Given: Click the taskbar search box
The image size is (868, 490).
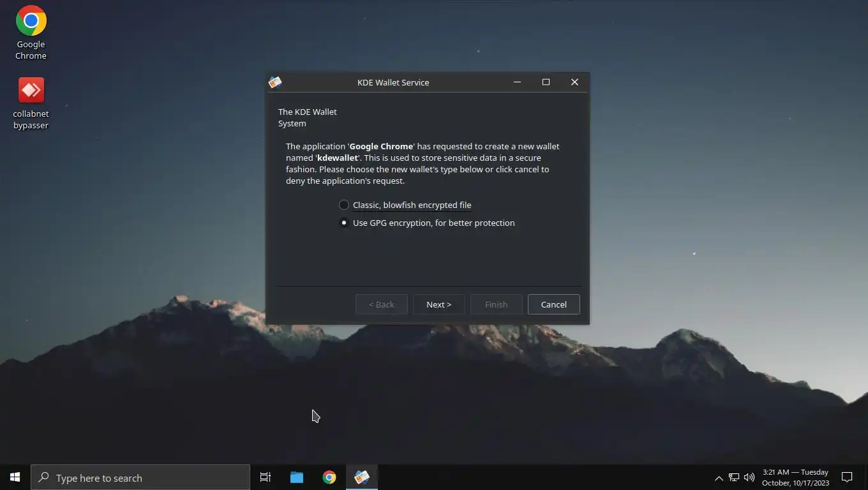Looking at the screenshot, I should tap(140, 477).
